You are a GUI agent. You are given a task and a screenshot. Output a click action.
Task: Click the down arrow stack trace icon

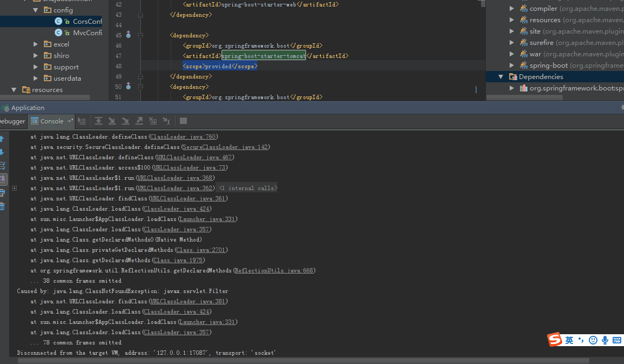click(x=2, y=152)
